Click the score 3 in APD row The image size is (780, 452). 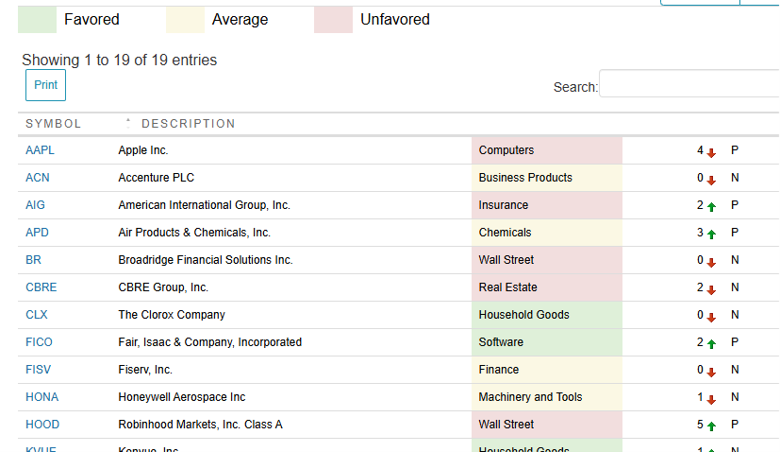pyautogui.click(x=700, y=232)
